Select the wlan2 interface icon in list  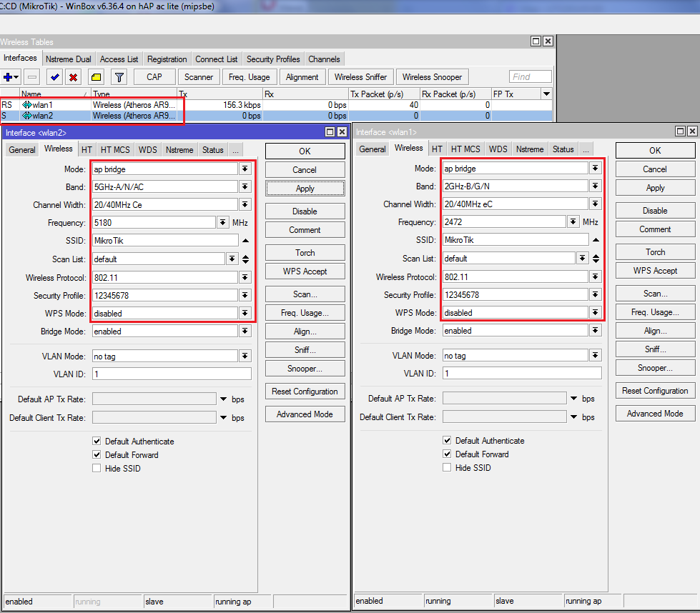tap(27, 116)
